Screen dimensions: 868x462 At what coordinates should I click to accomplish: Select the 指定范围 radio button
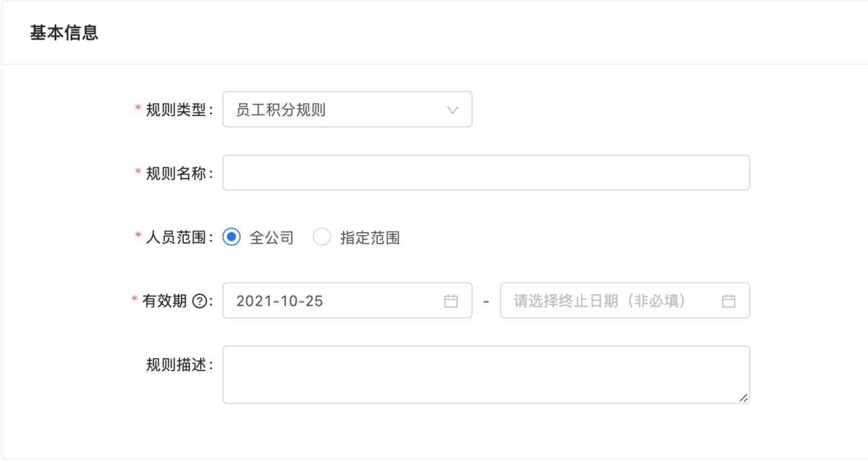322,237
